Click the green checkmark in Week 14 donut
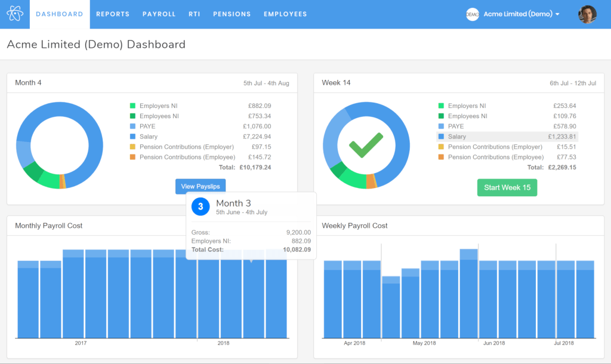 [366, 145]
